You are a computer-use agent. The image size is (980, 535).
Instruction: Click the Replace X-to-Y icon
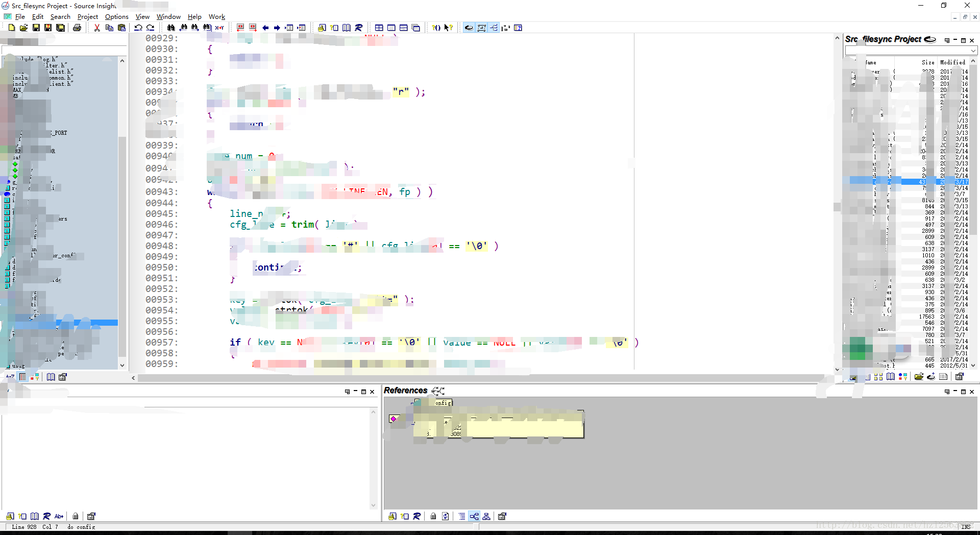tap(219, 28)
